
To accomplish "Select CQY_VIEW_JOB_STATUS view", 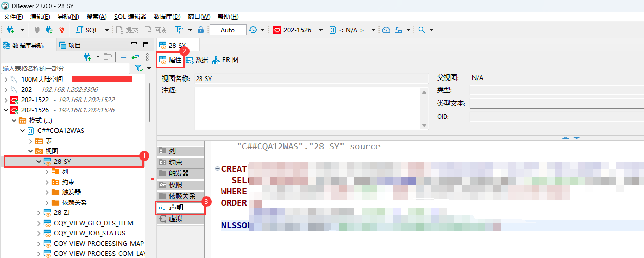I will 89,233.
